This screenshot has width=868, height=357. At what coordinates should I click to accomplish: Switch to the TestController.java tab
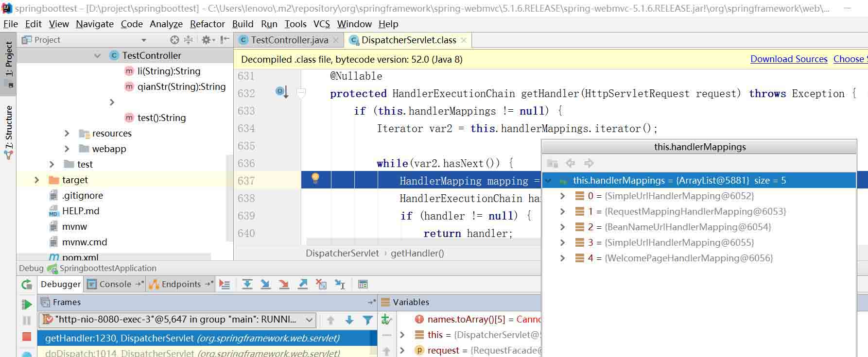pos(290,40)
